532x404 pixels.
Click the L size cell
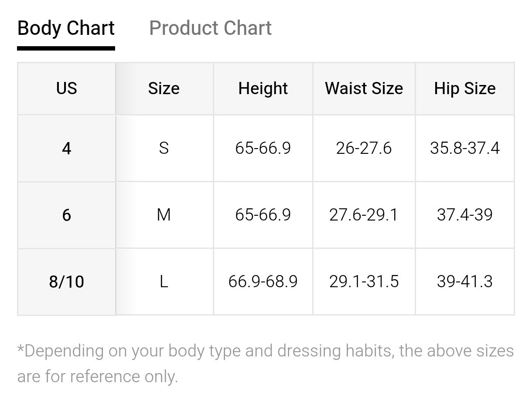pyautogui.click(x=164, y=282)
